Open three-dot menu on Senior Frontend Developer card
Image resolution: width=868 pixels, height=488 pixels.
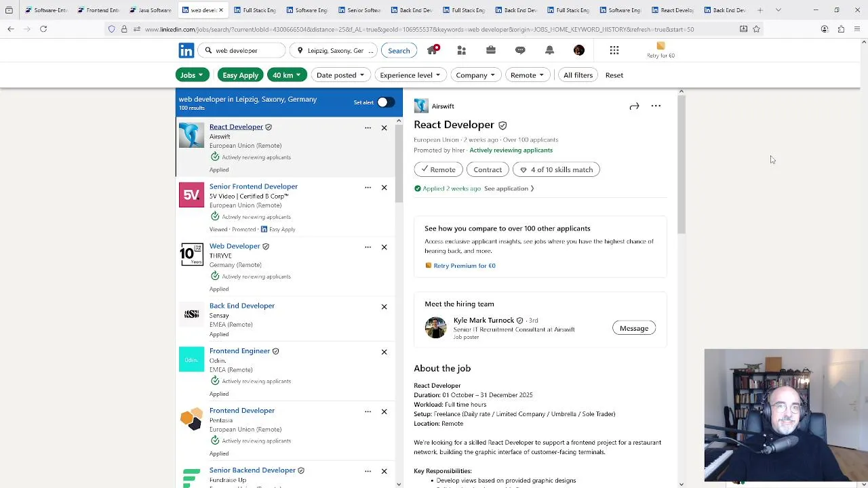[x=368, y=187]
